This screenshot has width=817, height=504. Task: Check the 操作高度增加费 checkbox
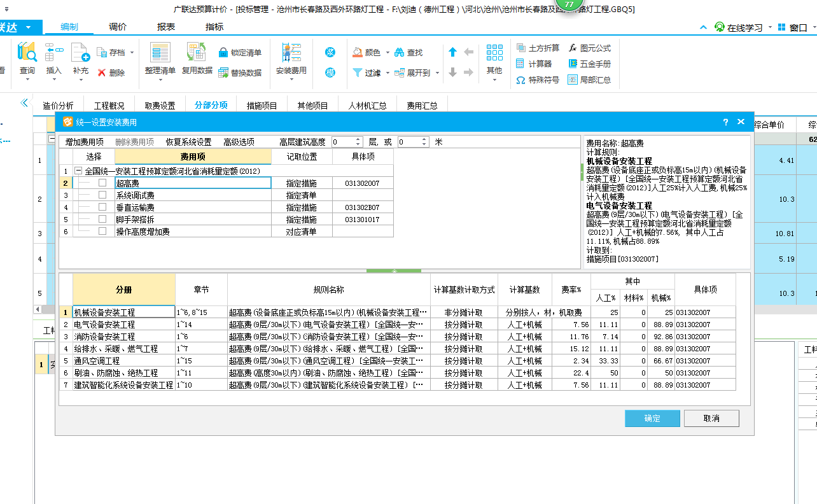pos(102,232)
